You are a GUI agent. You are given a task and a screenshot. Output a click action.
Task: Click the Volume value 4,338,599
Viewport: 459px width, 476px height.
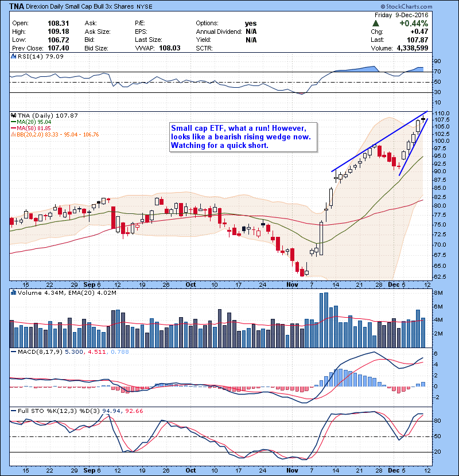coord(412,48)
